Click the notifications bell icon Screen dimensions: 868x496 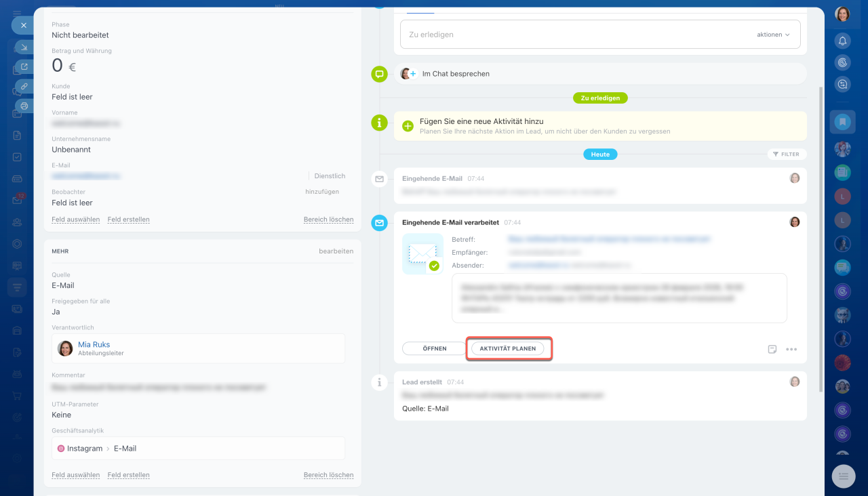point(842,41)
